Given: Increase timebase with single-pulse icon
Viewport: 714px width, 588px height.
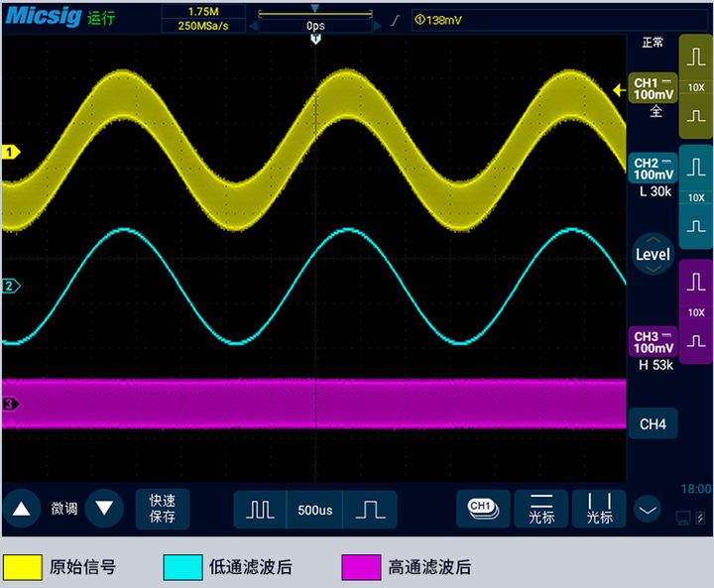Looking at the screenshot, I should (370, 510).
